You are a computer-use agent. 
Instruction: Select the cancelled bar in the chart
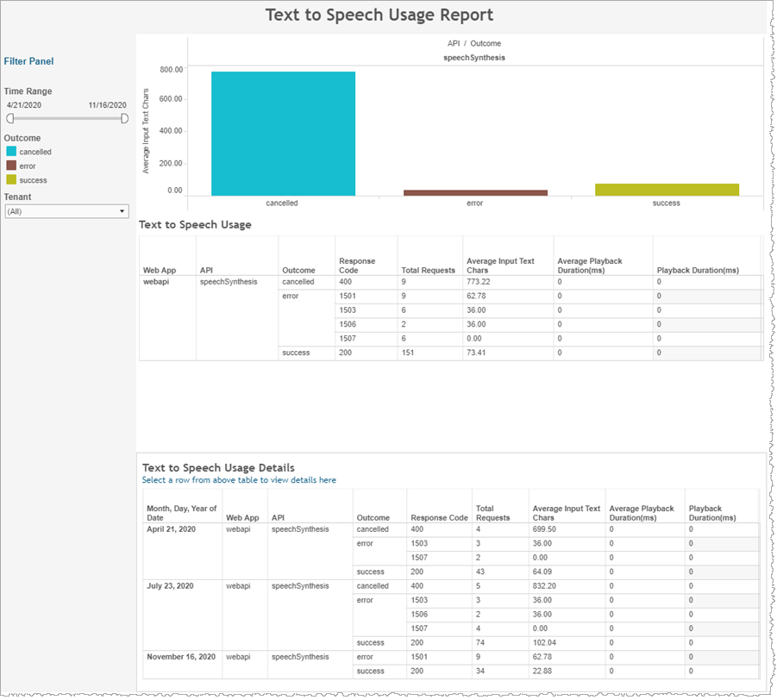283,133
